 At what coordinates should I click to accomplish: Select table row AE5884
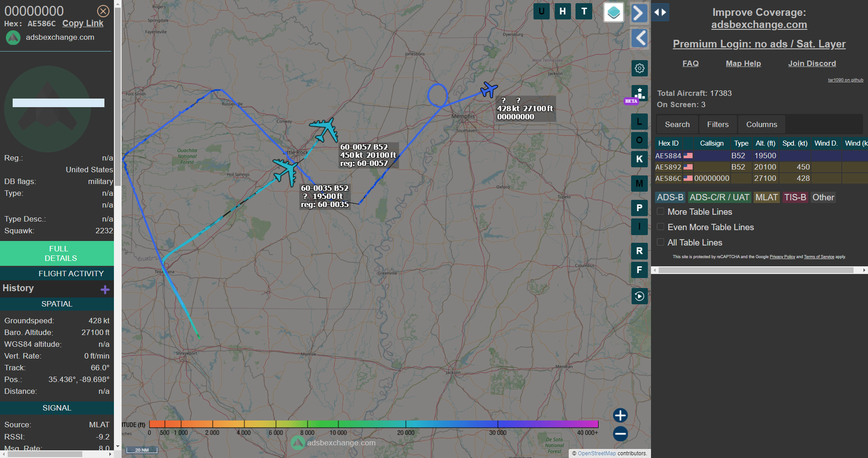coord(761,156)
